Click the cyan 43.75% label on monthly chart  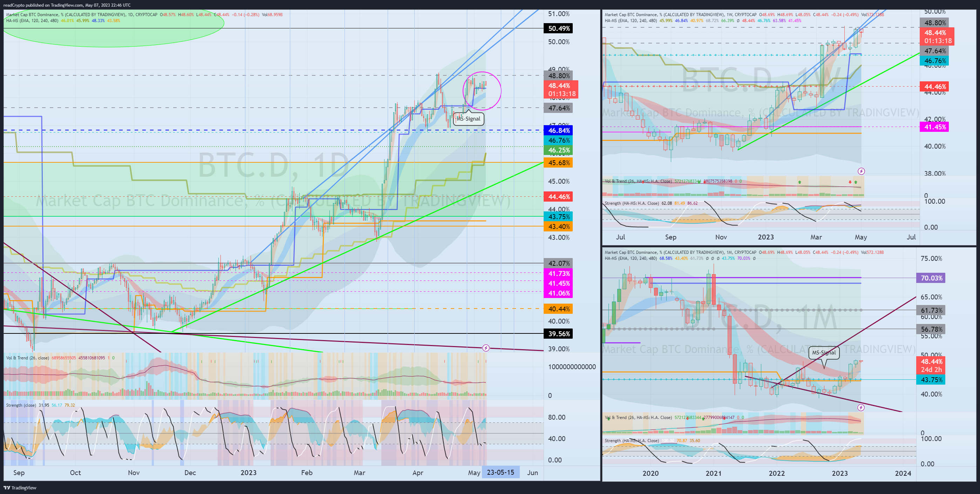tap(931, 380)
